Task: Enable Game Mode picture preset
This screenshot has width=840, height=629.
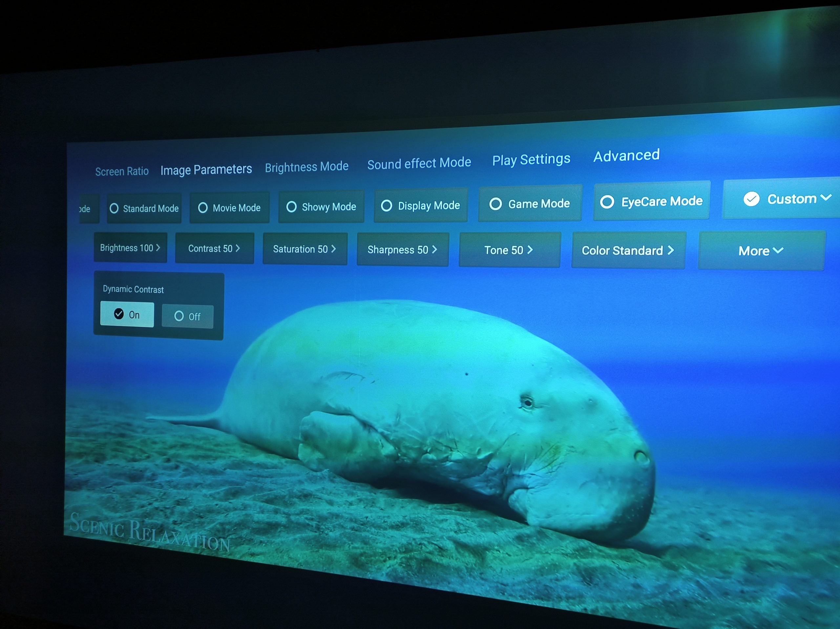Action: (530, 204)
